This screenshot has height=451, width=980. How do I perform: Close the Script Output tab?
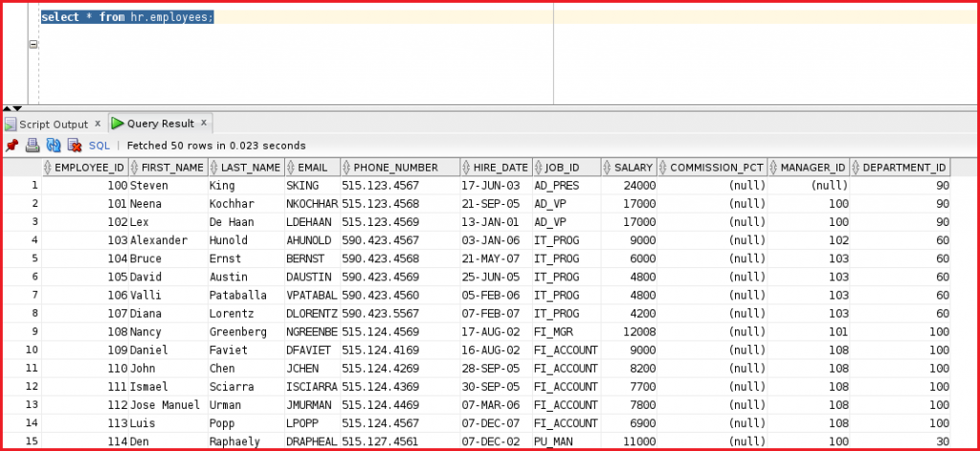point(98,124)
